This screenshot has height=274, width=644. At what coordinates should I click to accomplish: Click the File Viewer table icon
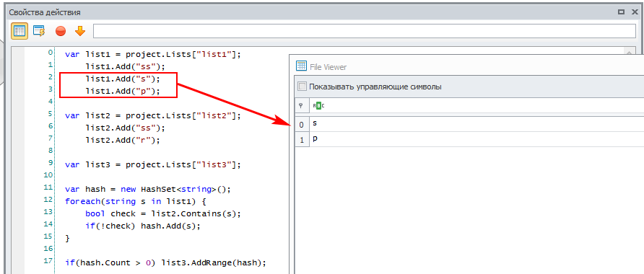click(302, 66)
